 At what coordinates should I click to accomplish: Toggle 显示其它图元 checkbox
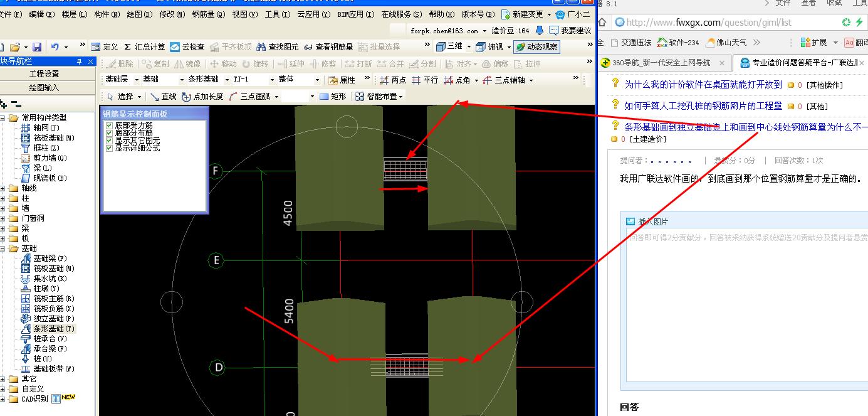click(109, 141)
